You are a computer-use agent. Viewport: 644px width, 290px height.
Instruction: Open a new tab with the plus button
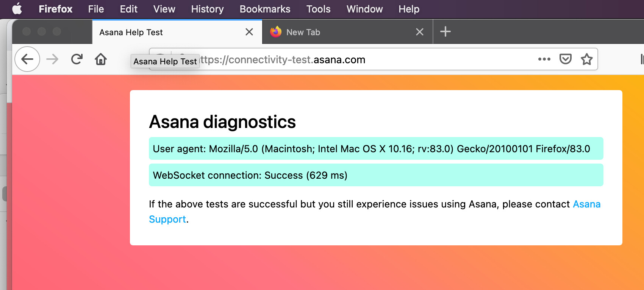(445, 32)
